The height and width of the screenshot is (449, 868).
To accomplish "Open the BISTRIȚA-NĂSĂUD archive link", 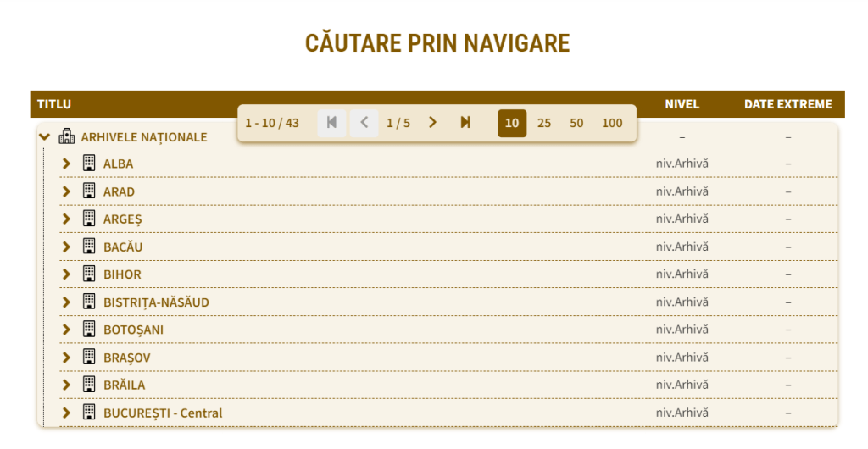I will coord(156,302).
